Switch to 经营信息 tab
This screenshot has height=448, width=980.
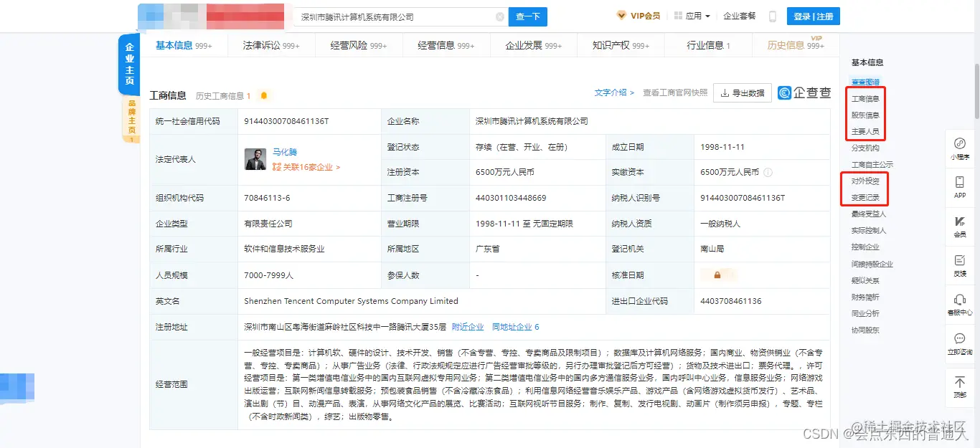click(446, 45)
